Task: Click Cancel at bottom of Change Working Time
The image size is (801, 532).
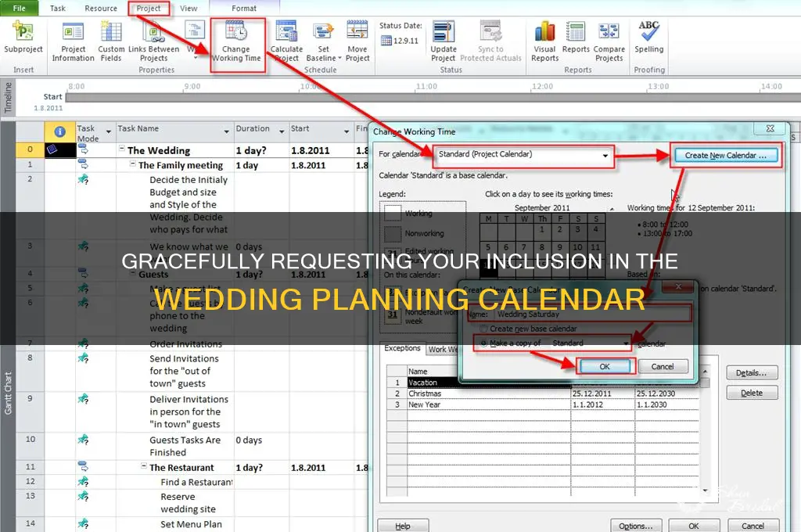Action: 753,526
